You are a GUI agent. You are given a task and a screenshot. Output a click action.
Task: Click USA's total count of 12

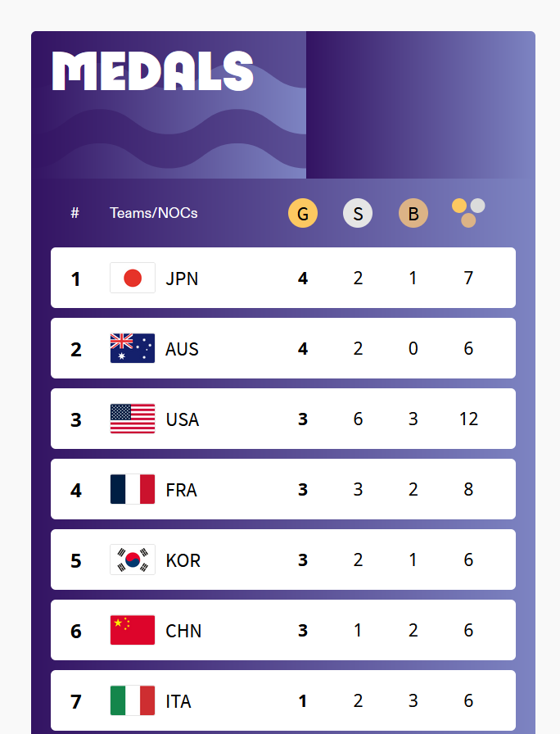(x=468, y=419)
